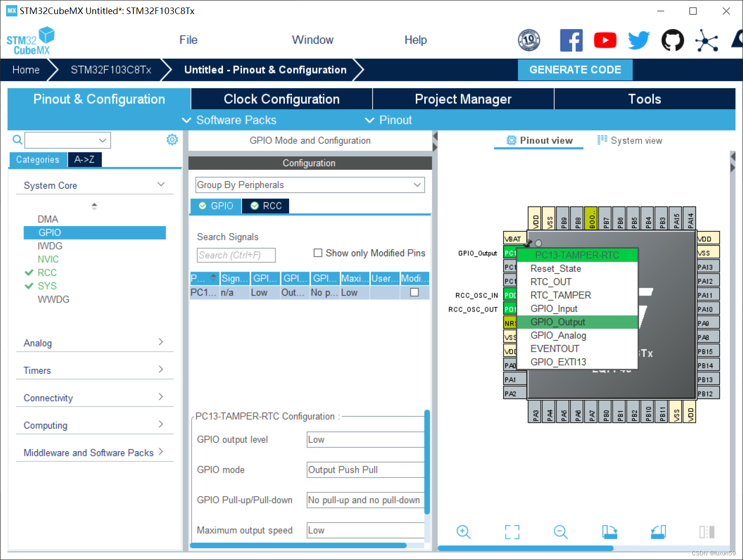Open the Software Packs dropdown menu

(229, 120)
